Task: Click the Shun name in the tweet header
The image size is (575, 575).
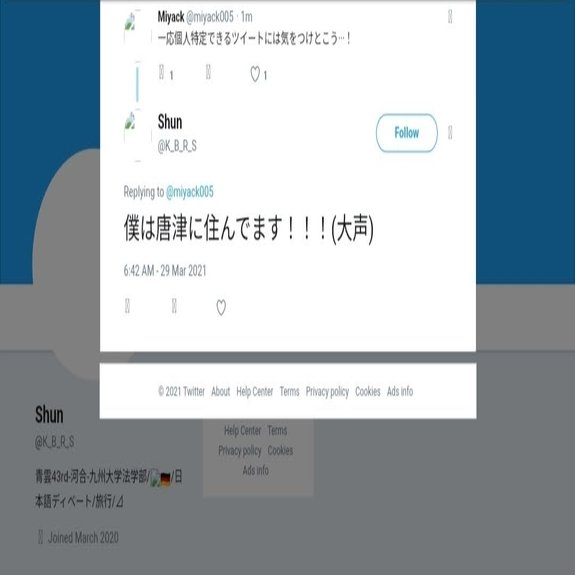Action: pyautogui.click(x=170, y=122)
